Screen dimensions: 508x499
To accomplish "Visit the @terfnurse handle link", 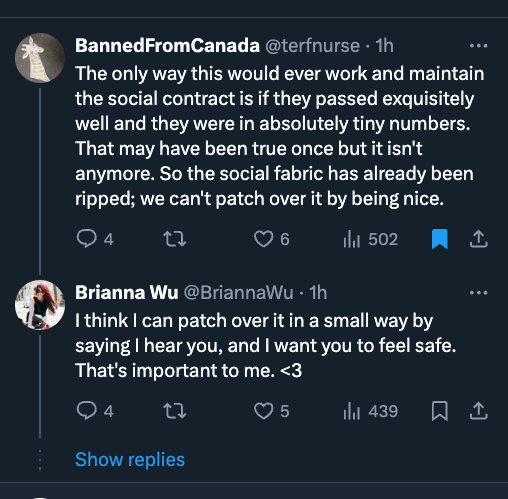I will coord(312,46).
